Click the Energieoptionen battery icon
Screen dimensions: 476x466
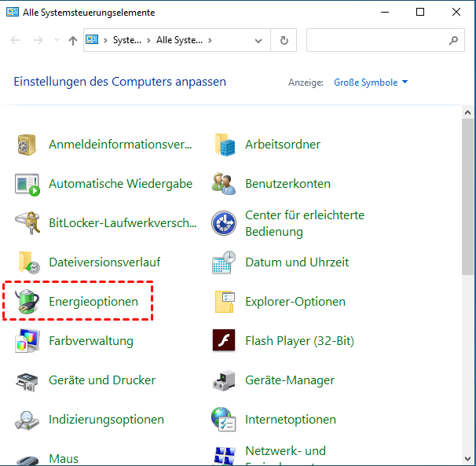(x=27, y=301)
